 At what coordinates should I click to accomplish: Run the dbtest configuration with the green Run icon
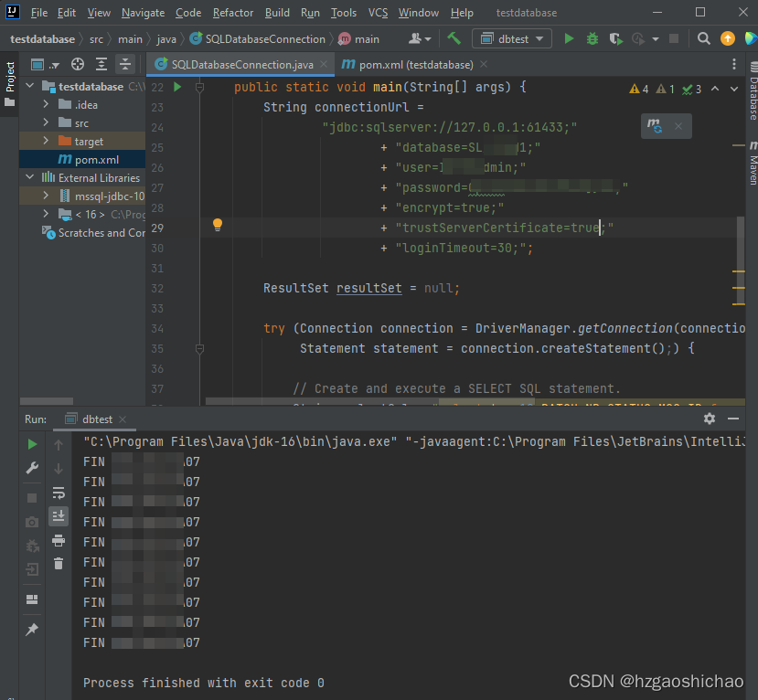(x=570, y=39)
